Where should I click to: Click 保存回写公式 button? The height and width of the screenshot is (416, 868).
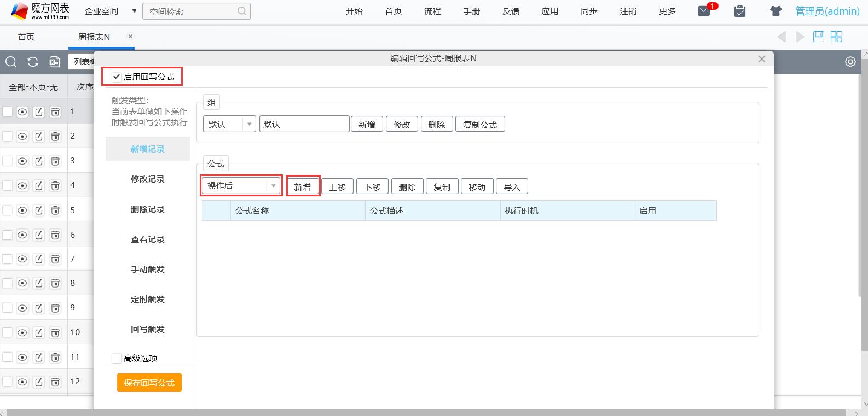pyautogui.click(x=149, y=383)
